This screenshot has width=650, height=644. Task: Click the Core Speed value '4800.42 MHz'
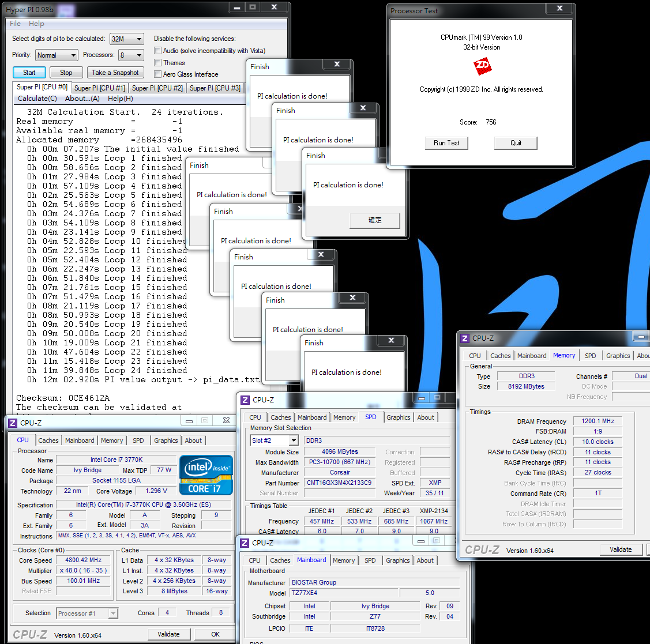(x=83, y=560)
